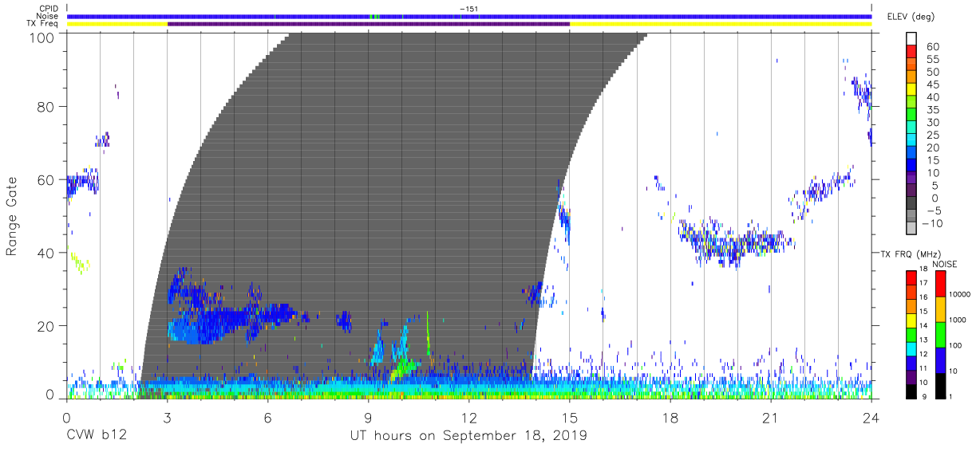980x452 pixels.
Task: Click the '40' tick on Range Gate axis
Action: coord(47,253)
